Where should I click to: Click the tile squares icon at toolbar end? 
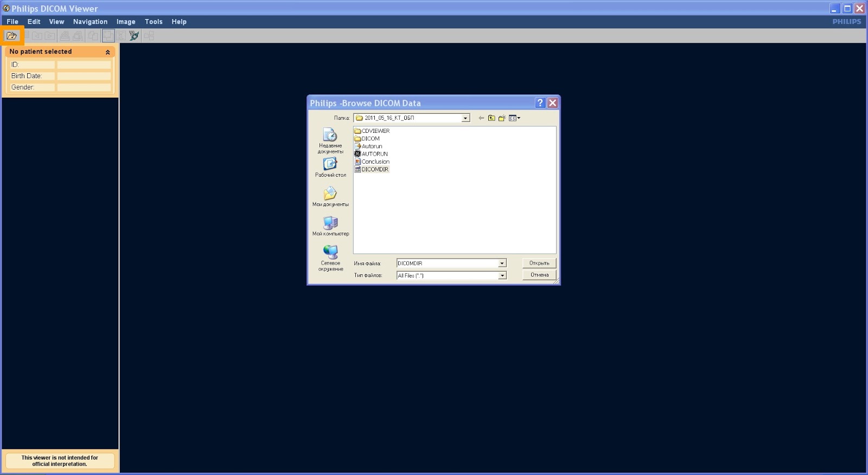pyautogui.click(x=149, y=36)
